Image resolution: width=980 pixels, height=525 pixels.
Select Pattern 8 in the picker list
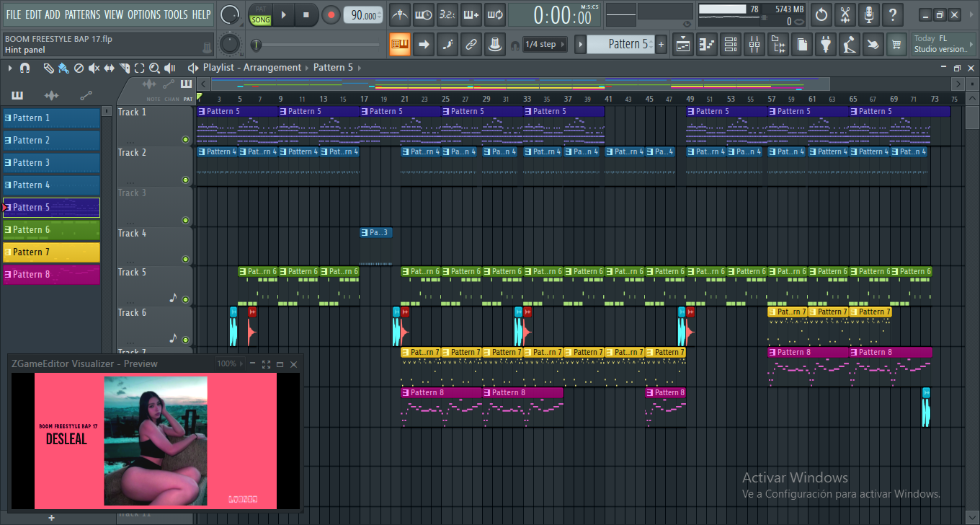[51, 275]
